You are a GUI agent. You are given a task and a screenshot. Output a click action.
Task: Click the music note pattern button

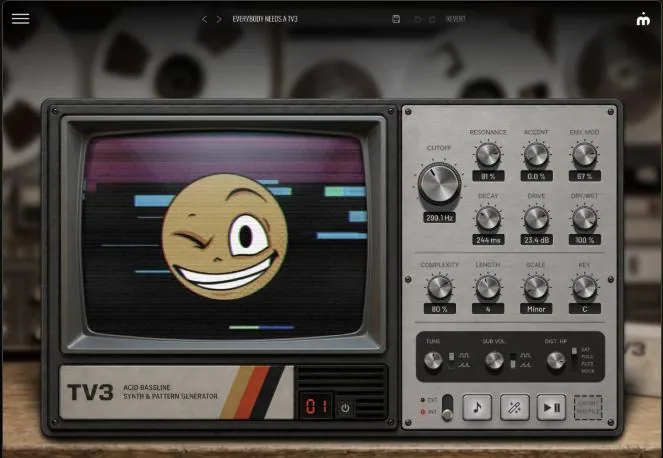(477, 407)
